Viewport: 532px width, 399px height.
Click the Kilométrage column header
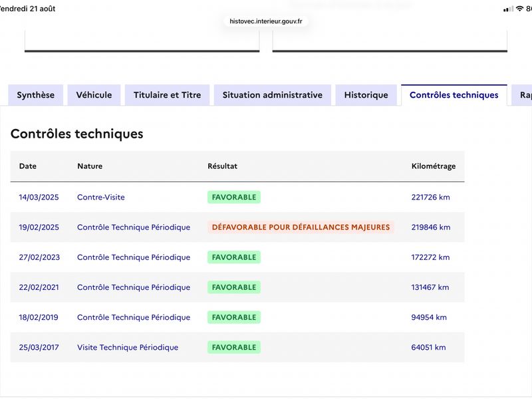click(434, 166)
